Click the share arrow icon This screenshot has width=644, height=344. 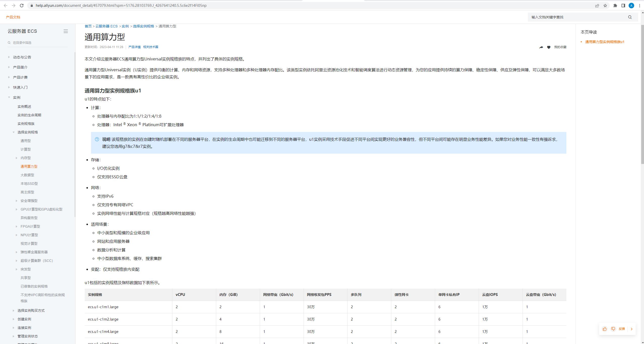click(541, 47)
